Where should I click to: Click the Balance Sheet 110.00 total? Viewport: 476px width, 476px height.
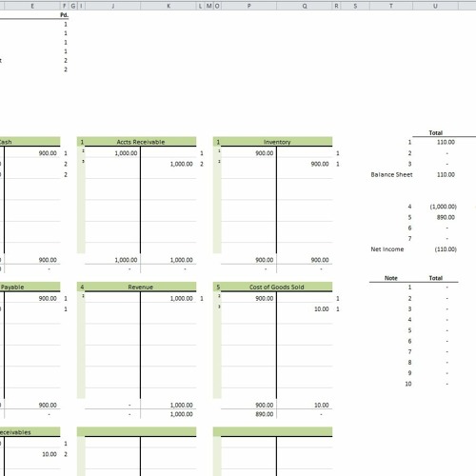[446, 174]
